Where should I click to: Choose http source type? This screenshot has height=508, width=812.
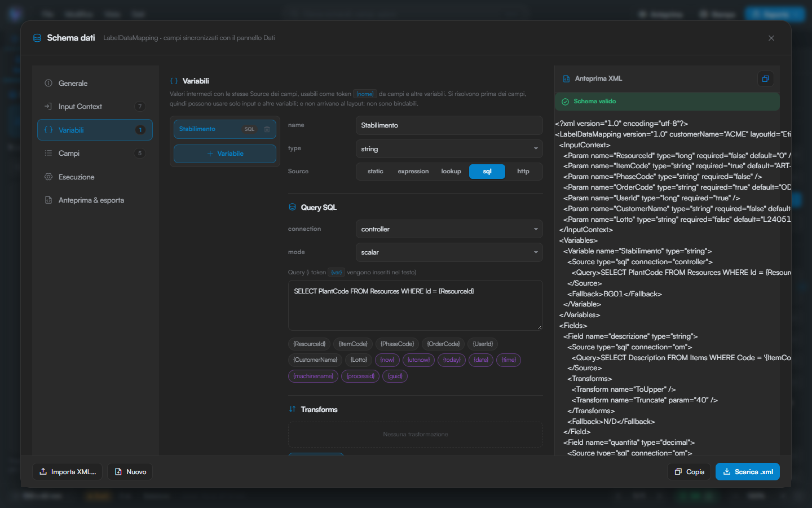(x=523, y=172)
